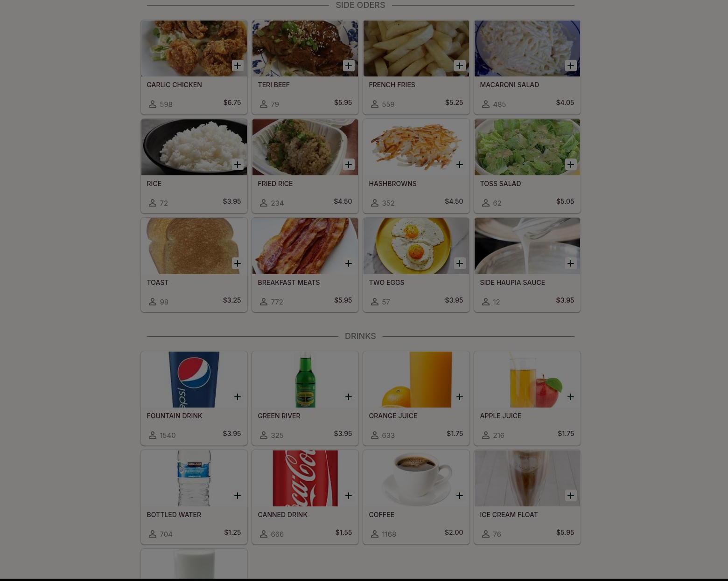Add French Fries using the plus icon
728x581 pixels.
[x=460, y=66]
